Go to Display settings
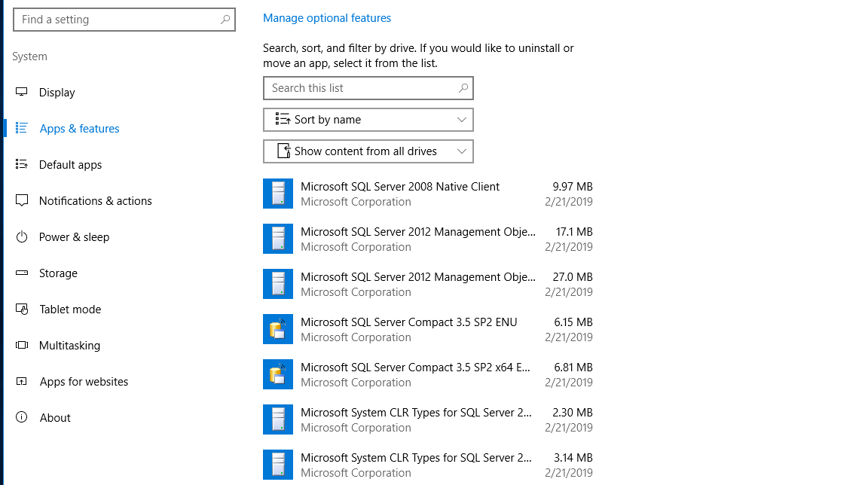 [x=57, y=93]
